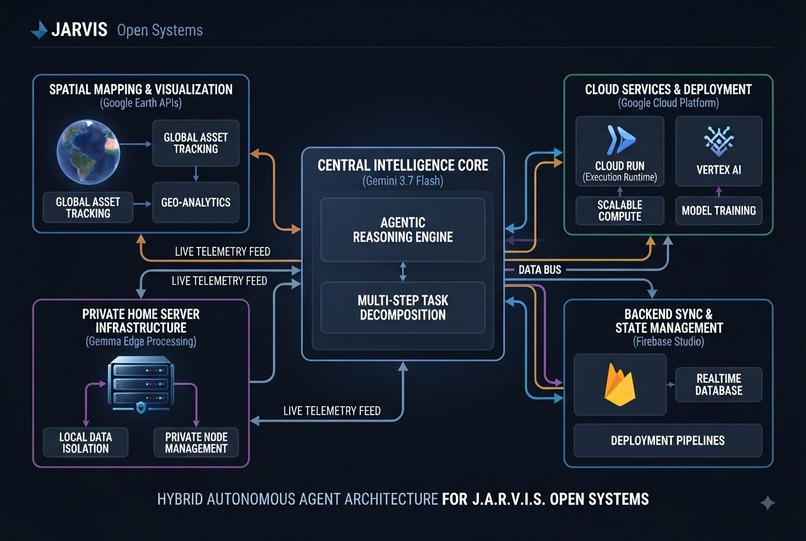
Task: Click the "Hybrid Autonomous Agent Architecture" caption
Action: (x=298, y=499)
